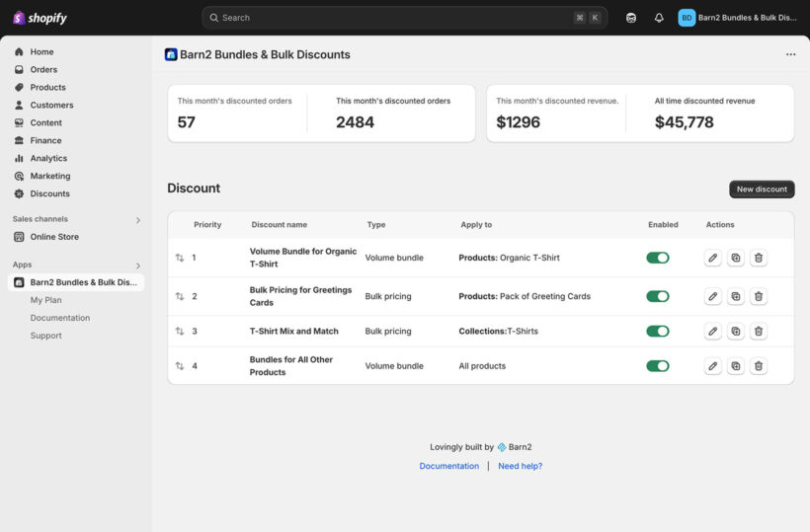Delete Bundles for All Other Products row
The image size is (810, 532).
pyautogui.click(x=759, y=366)
